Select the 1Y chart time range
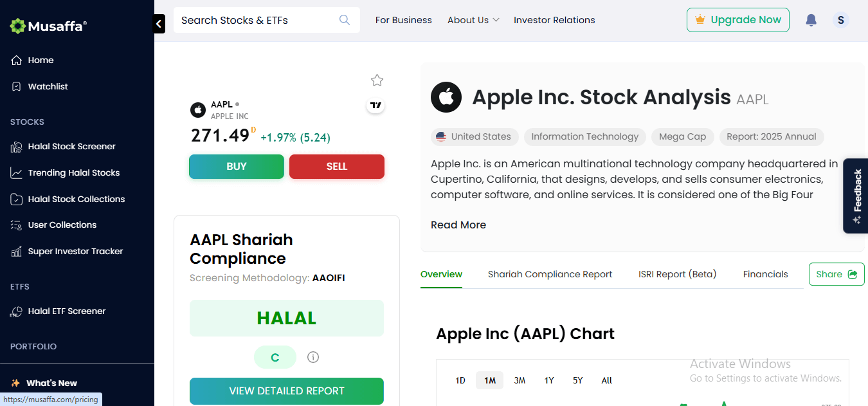This screenshot has height=406, width=868. point(549,380)
